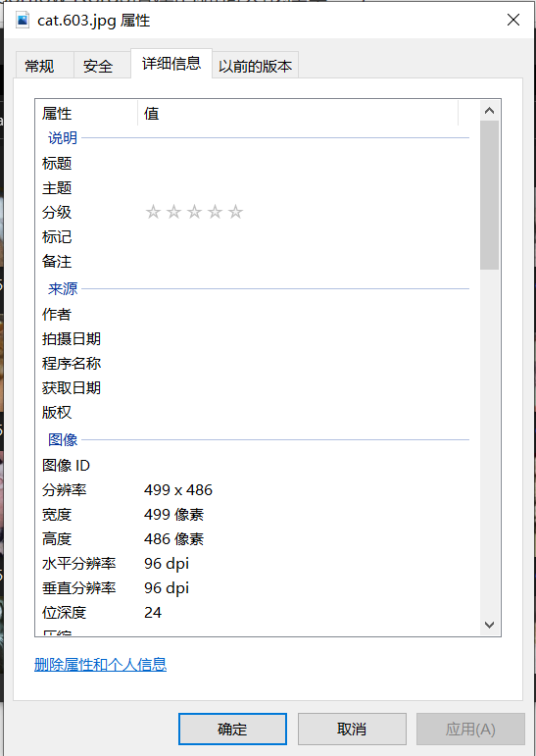Click the 图像 section heading
The image size is (536, 756).
tap(63, 440)
